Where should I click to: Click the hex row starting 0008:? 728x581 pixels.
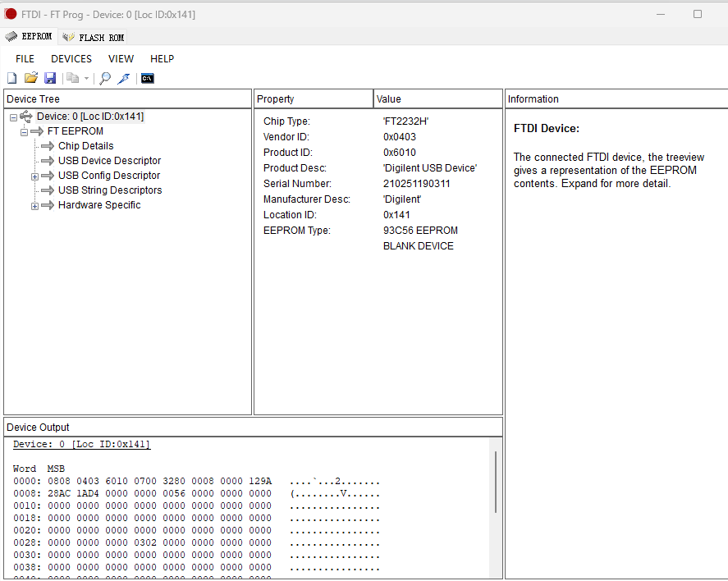pyautogui.click(x=196, y=493)
